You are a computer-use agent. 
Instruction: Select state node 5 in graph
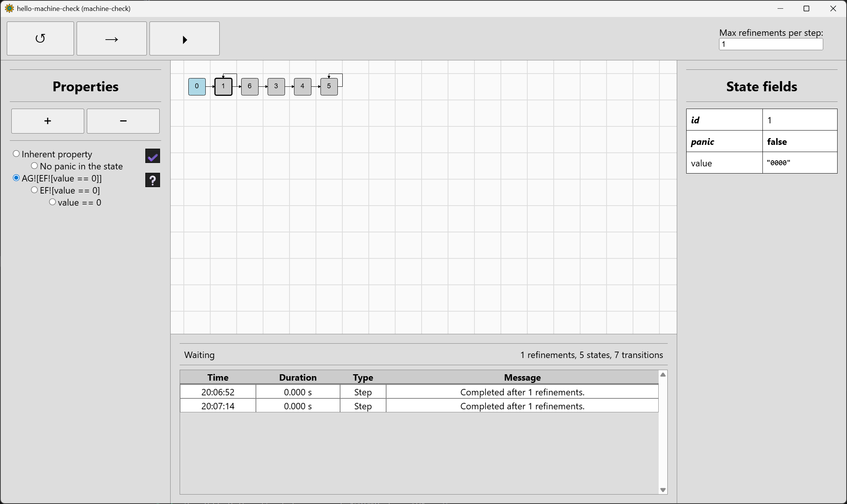click(x=329, y=86)
